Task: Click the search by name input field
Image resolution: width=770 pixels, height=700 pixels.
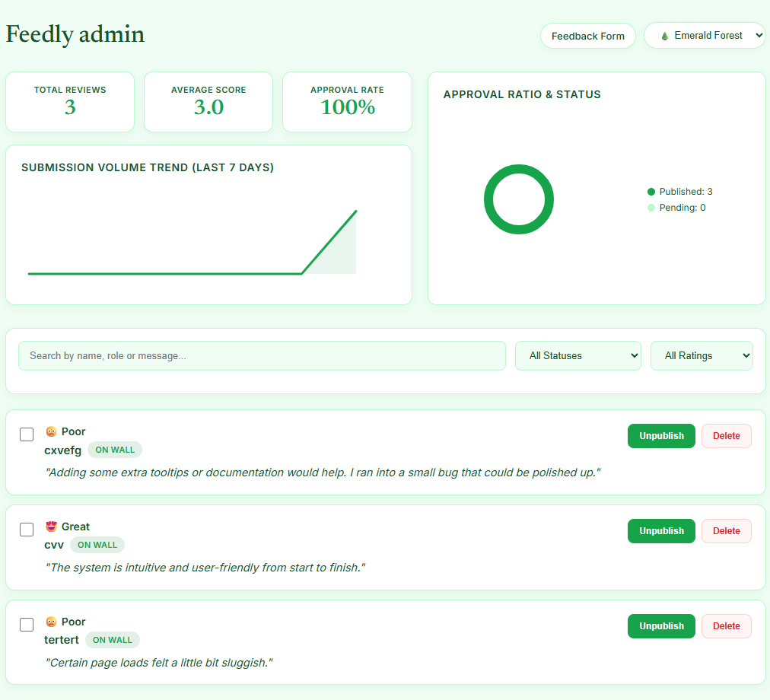Action: (262, 355)
